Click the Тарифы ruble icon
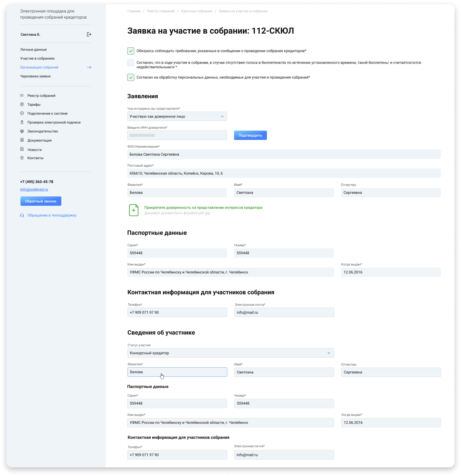 pyautogui.click(x=22, y=105)
